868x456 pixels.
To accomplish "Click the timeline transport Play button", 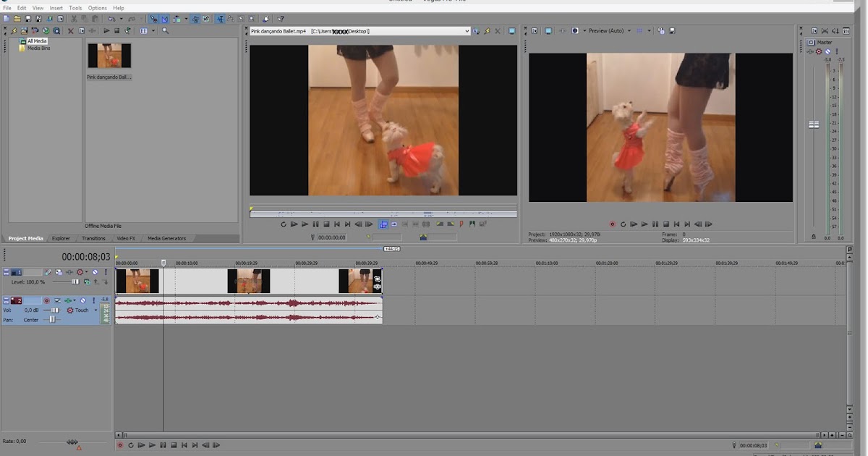I will click(152, 445).
